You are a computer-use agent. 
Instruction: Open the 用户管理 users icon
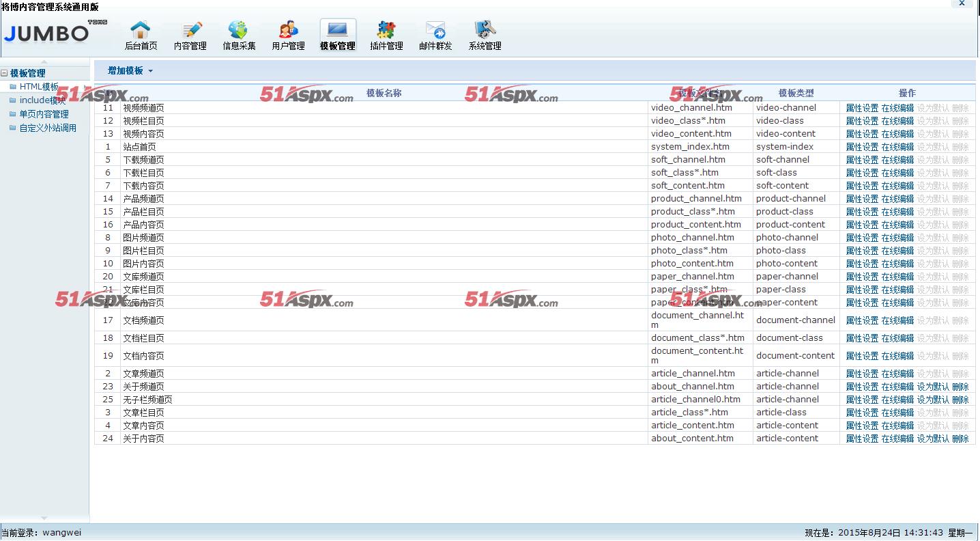pos(288,31)
